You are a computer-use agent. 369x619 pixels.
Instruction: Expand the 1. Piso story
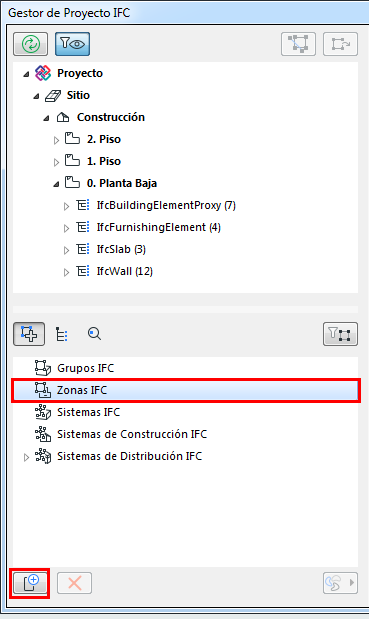[x=56, y=162]
